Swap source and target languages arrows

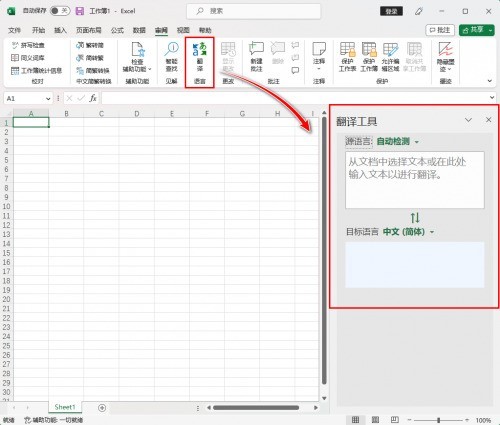415,218
